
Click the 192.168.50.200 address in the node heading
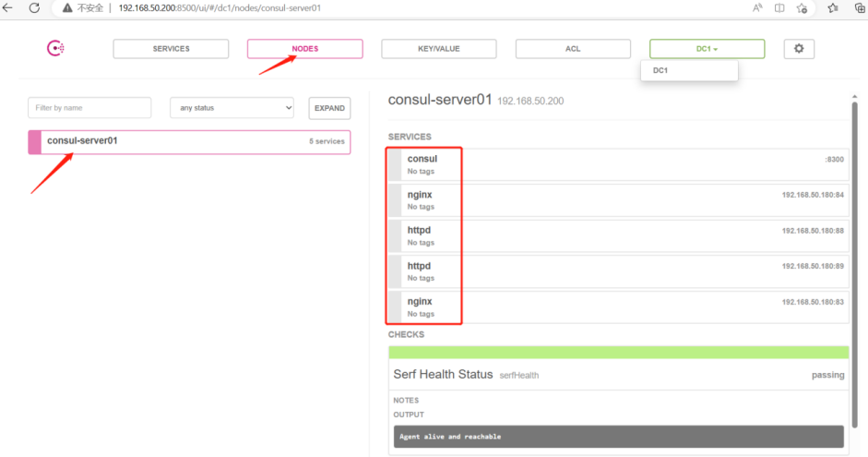point(530,101)
